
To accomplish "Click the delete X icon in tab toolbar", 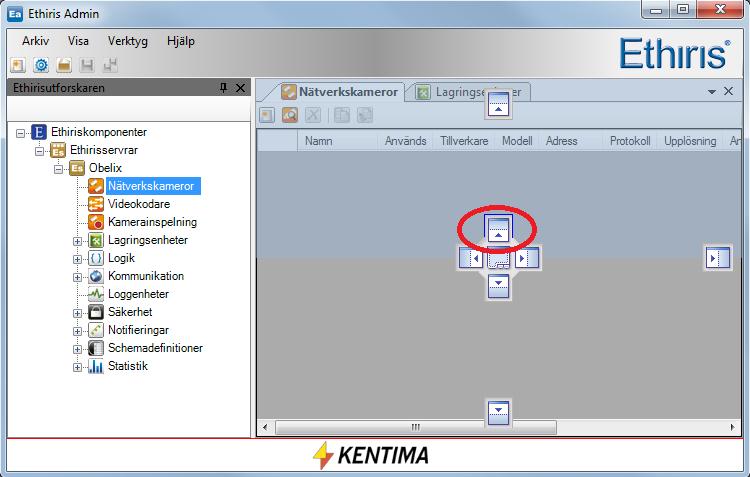I will (x=313, y=115).
